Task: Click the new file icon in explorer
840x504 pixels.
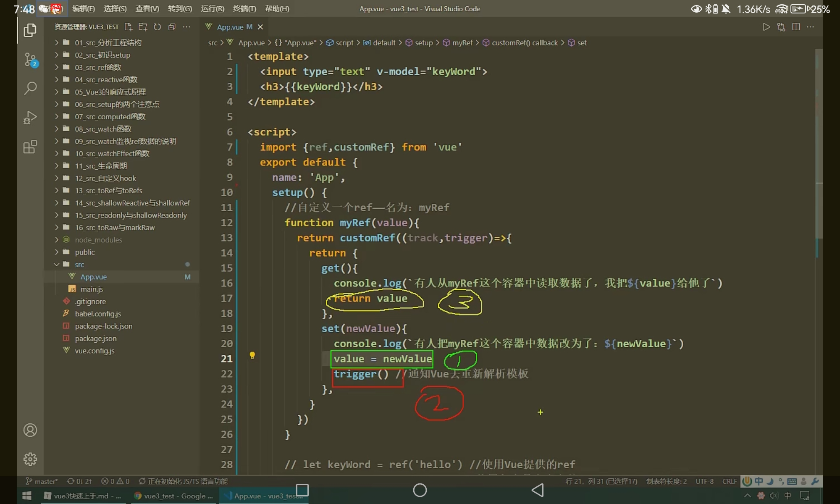Action: [129, 27]
